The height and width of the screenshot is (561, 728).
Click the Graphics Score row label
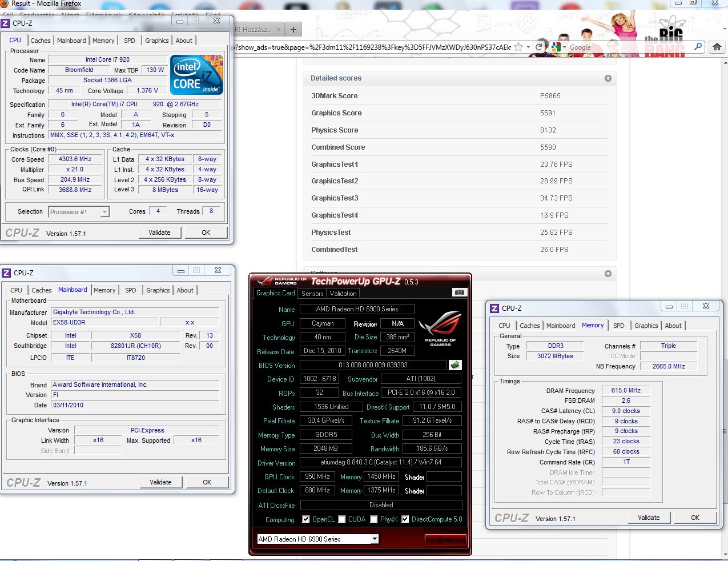click(x=336, y=113)
